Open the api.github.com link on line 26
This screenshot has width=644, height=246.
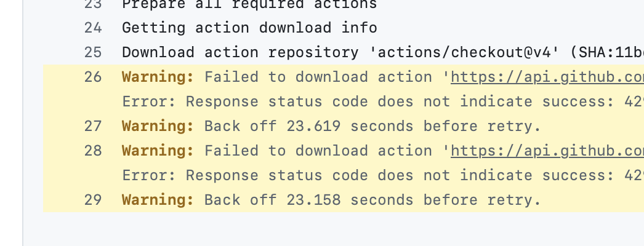(547, 77)
